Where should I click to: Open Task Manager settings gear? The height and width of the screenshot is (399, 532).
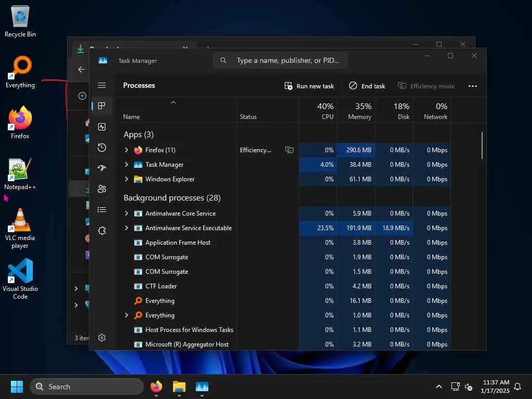point(102,338)
